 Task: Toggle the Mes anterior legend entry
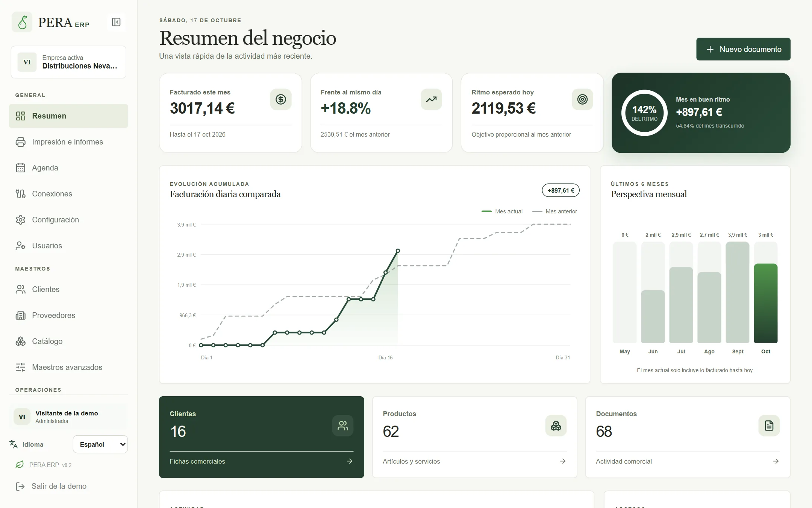[x=555, y=211]
